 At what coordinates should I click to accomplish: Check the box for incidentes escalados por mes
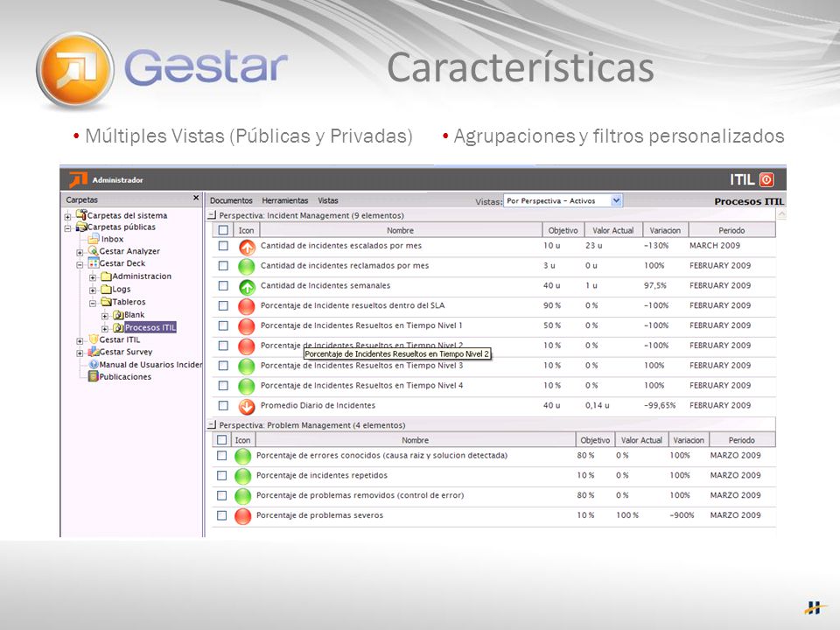tap(223, 246)
